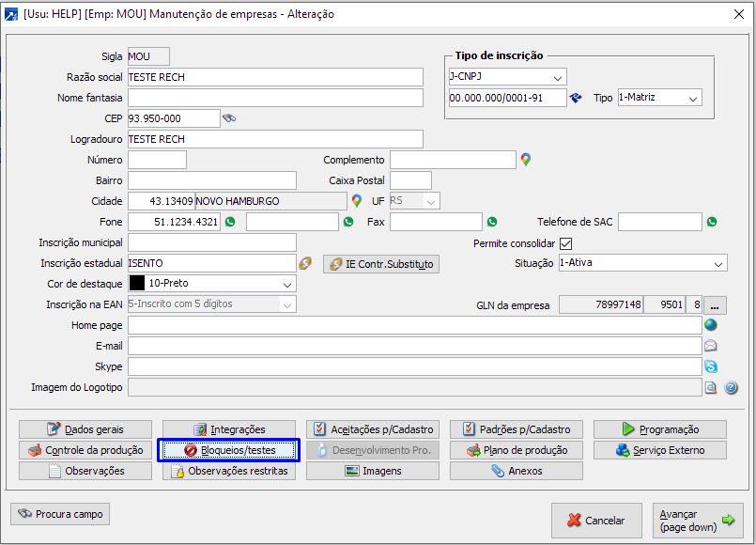Click WhatsApp icon beside Telefone de SAC
This screenshot has height=545, width=756.
coord(711,222)
